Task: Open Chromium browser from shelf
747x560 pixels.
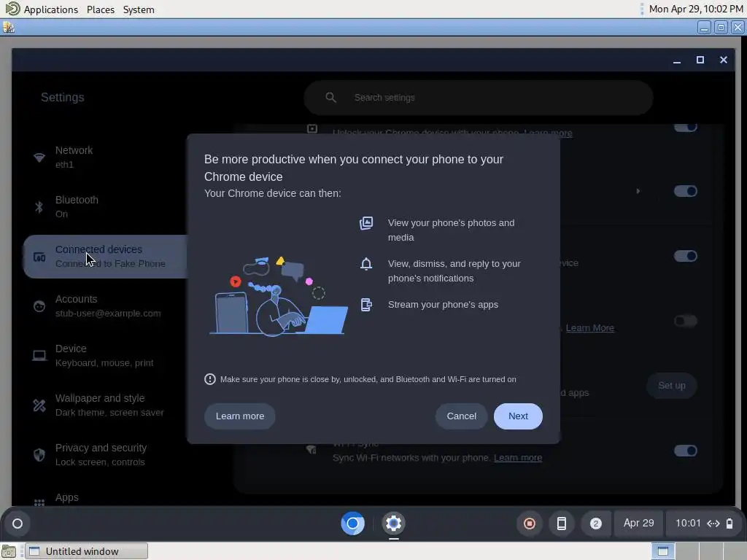Action: click(352, 524)
